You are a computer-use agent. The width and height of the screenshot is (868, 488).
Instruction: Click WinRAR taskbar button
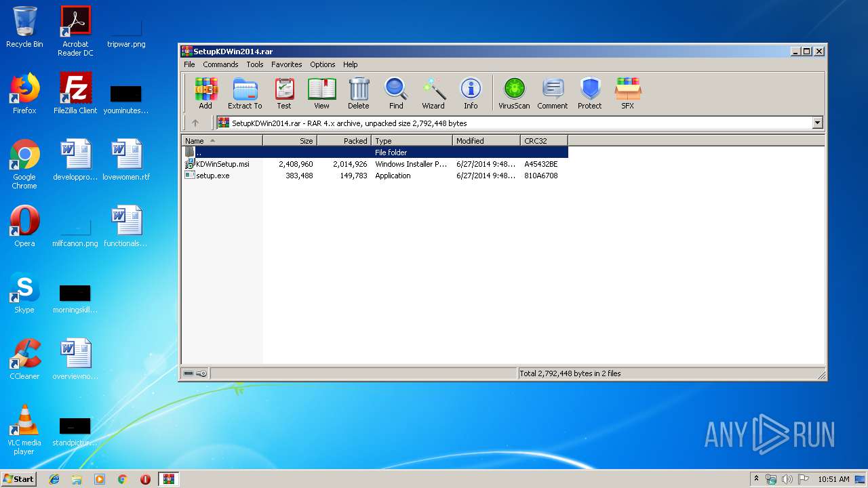click(168, 479)
